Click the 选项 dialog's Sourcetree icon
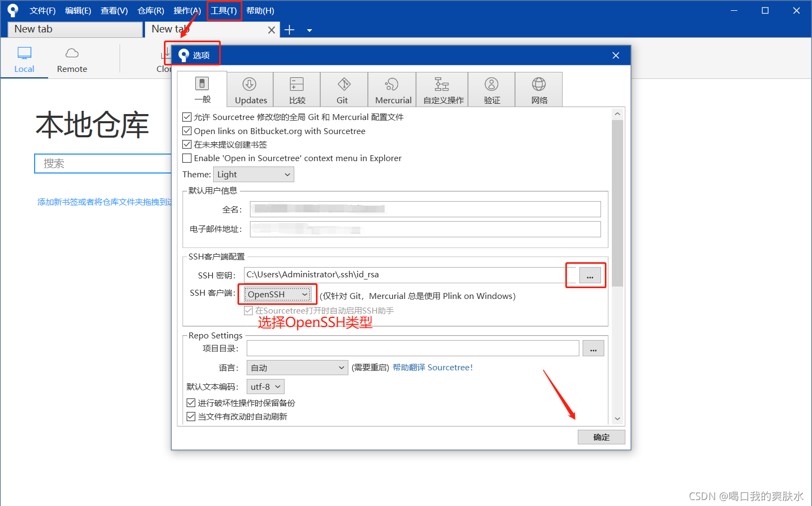Screen dimensions: 812x506 [184, 55]
